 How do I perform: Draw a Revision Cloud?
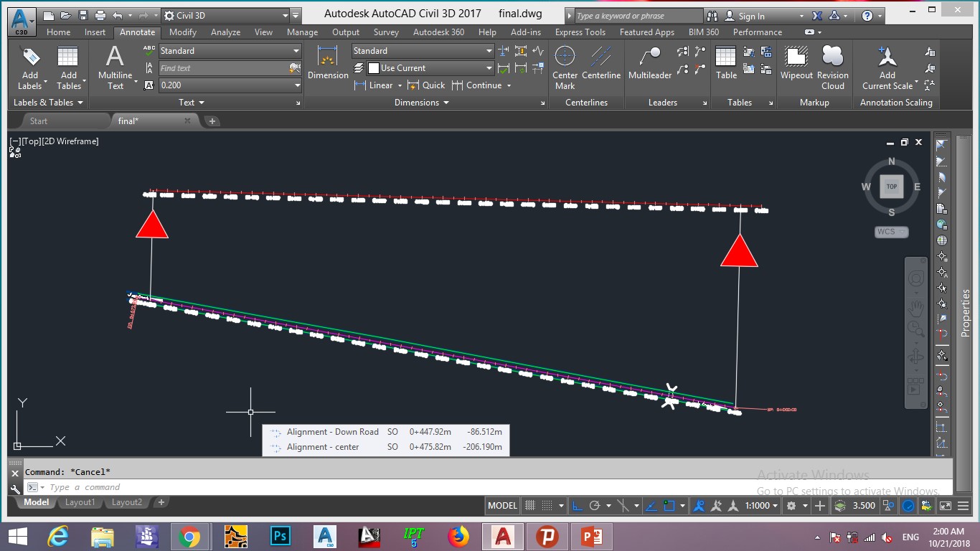tap(832, 68)
